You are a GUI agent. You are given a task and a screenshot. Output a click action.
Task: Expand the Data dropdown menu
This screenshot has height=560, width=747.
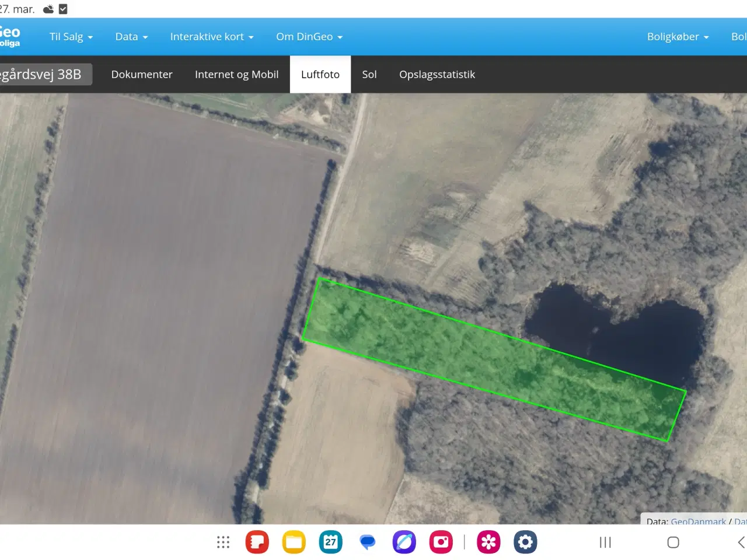point(131,37)
